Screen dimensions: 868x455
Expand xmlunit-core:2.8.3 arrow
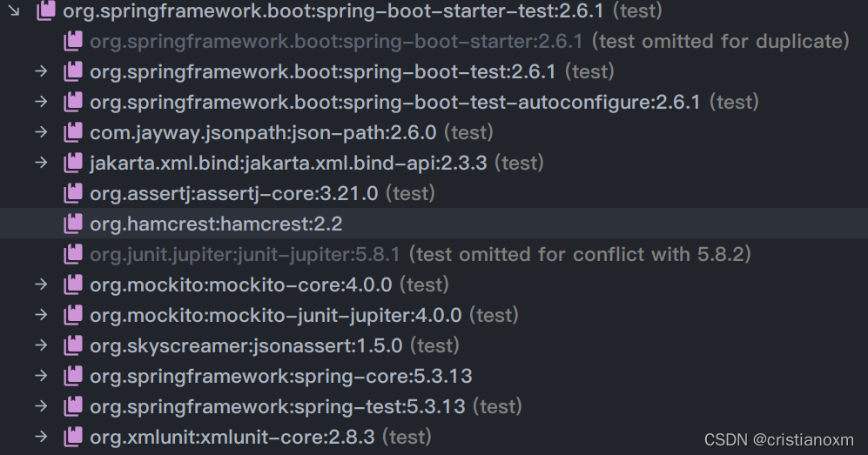click(x=42, y=436)
